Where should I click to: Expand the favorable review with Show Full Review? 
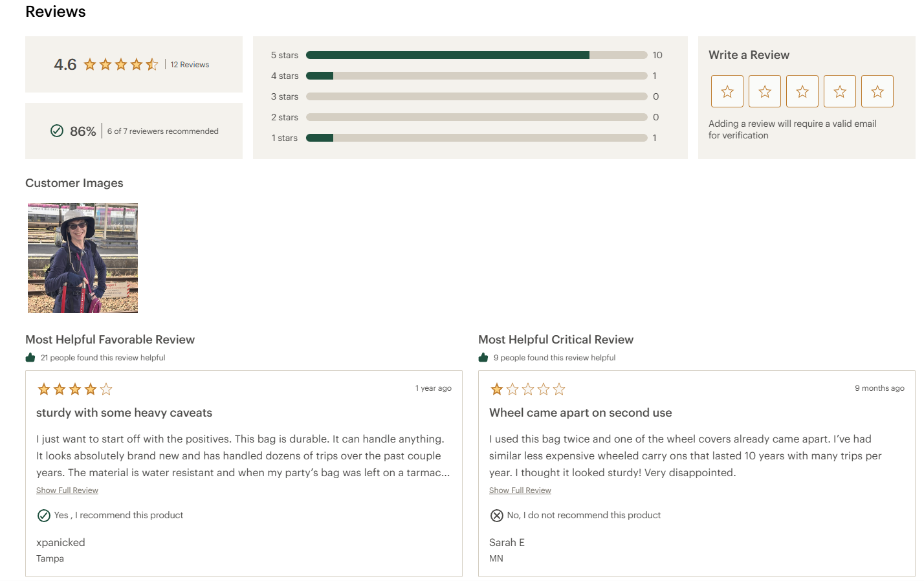[67, 490]
